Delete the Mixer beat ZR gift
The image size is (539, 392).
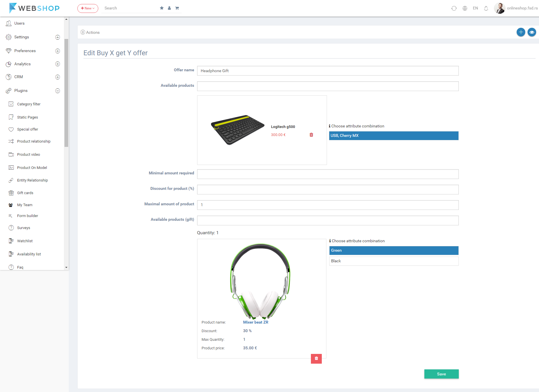316,358
